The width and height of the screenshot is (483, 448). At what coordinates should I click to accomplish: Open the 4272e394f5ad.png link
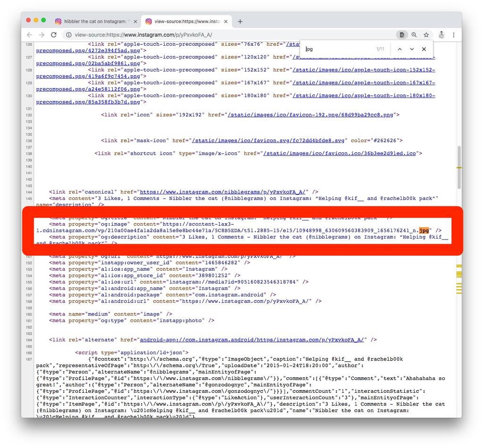pyautogui.click(x=88, y=50)
